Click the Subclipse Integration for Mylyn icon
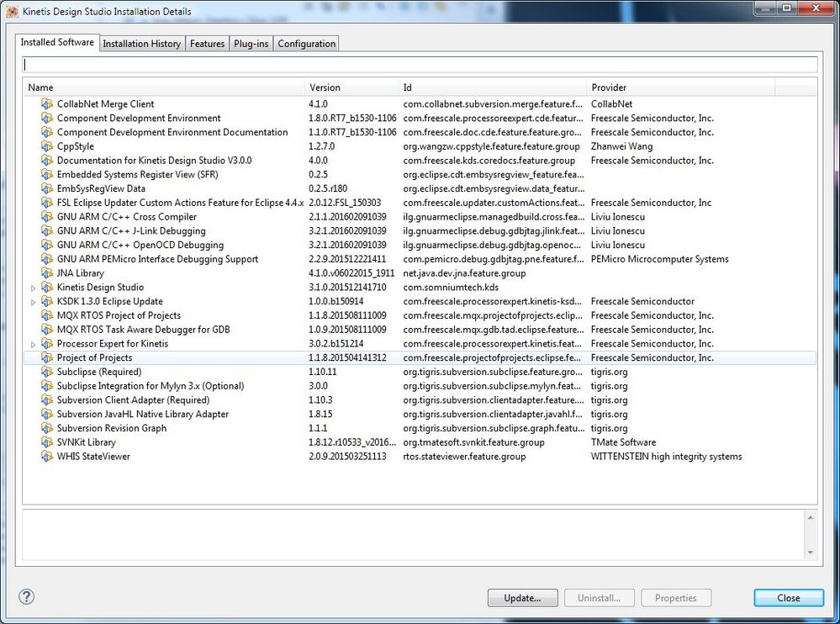840x624 pixels. pos(47,386)
